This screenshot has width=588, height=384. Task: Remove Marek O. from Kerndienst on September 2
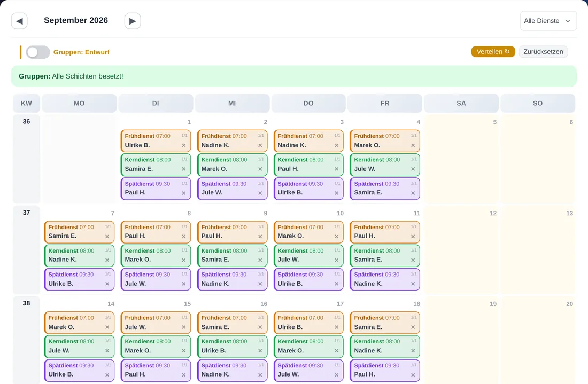click(260, 169)
